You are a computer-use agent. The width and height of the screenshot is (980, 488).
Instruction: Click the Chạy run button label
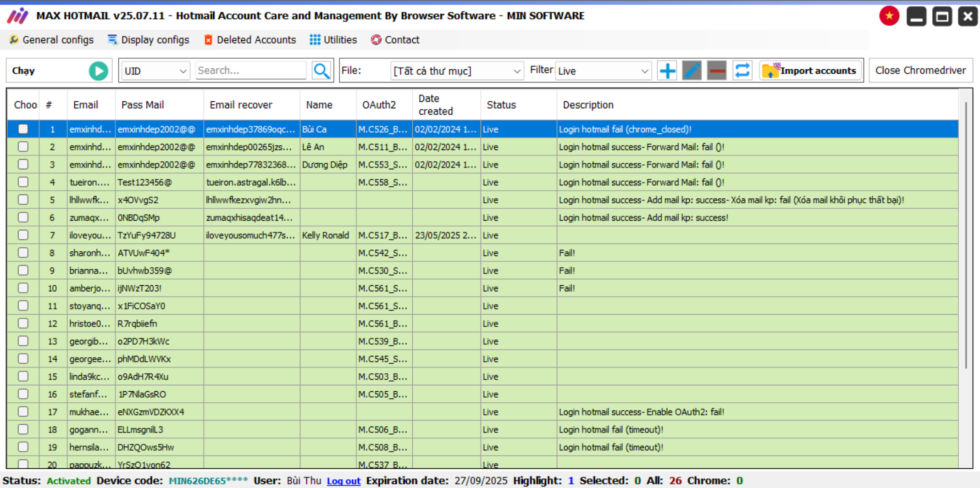click(23, 71)
